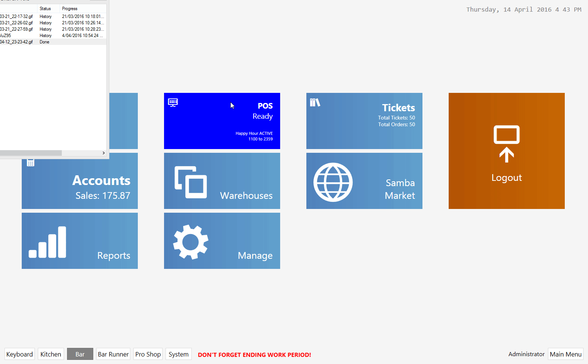Click the Reports bar chart icon

tap(48, 242)
